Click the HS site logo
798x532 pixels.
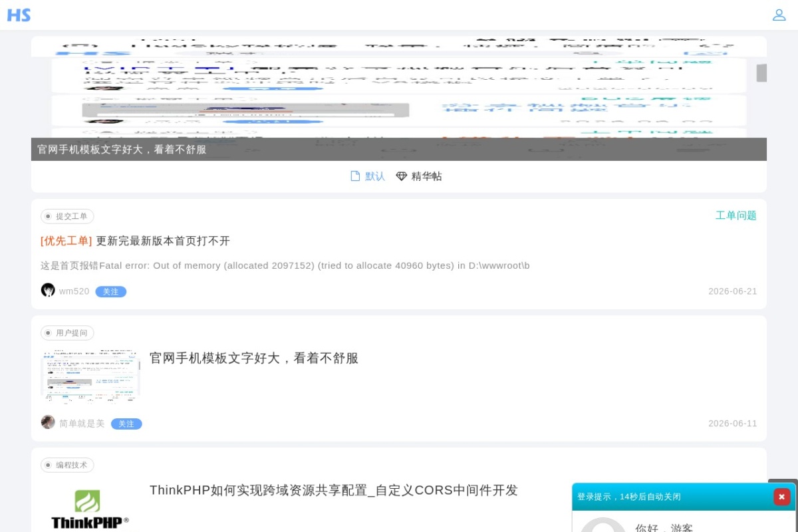(19, 15)
